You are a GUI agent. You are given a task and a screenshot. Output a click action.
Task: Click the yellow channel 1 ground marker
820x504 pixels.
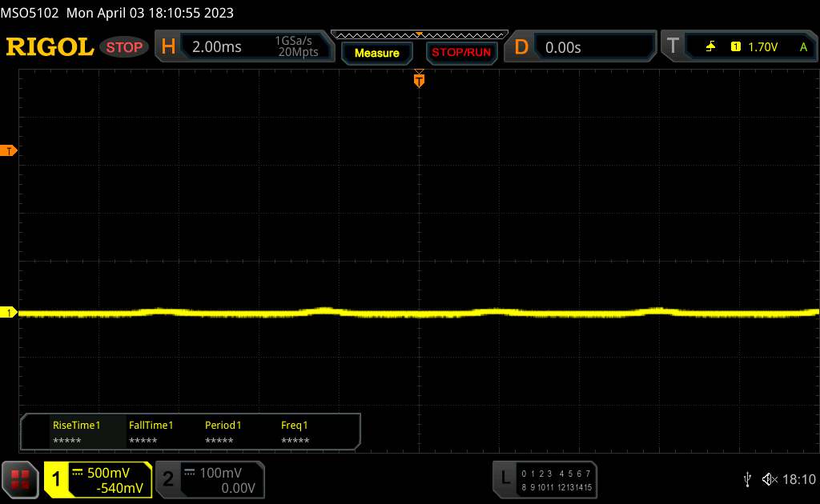coord(9,313)
